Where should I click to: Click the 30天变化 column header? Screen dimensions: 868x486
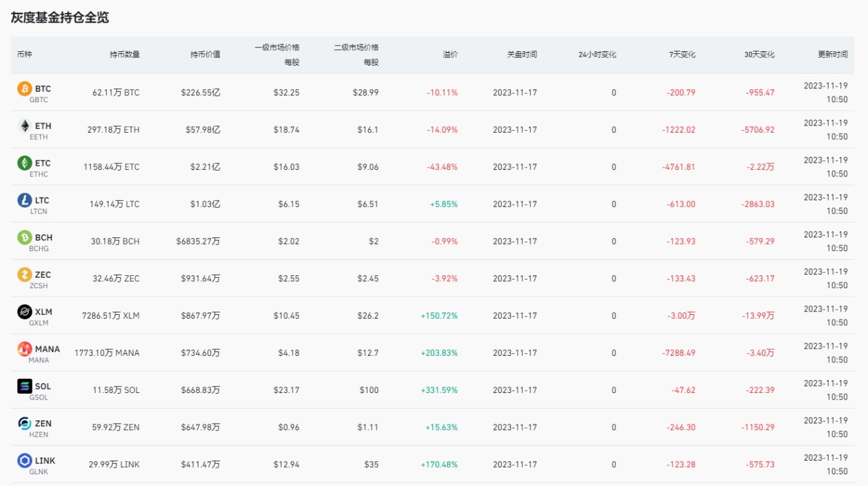[759, 55]
